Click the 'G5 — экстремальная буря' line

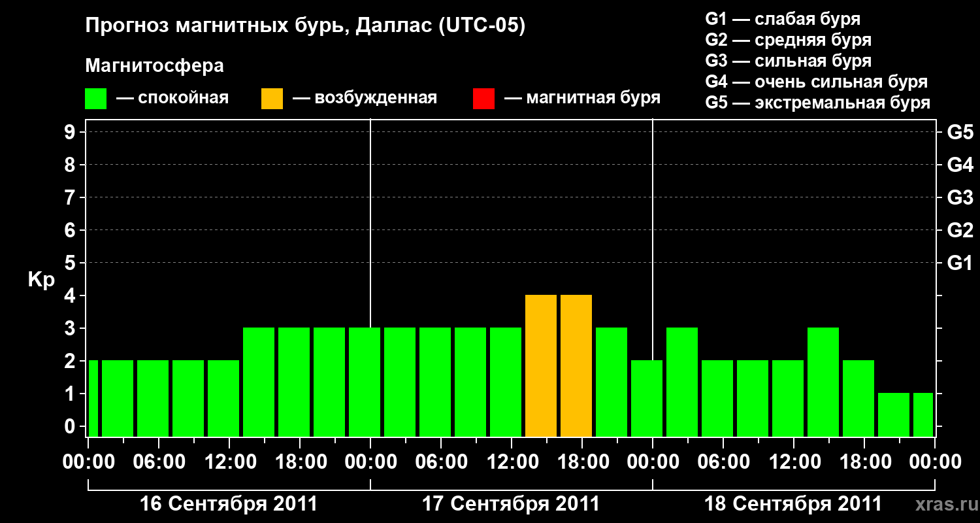[x=818, y=103]
